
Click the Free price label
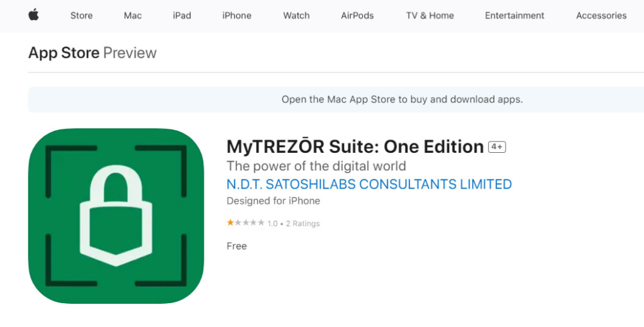pos(236,246)
